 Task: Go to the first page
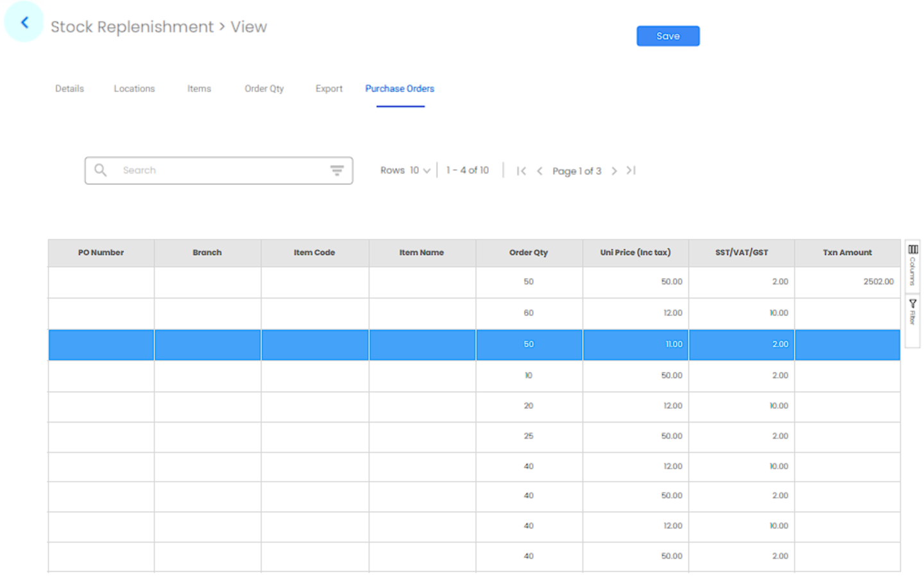pos(521,171)
